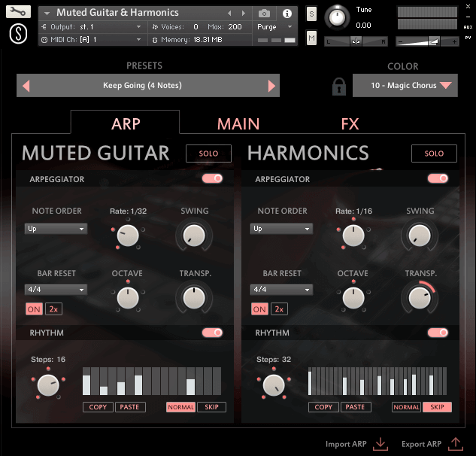Switch to the MAIN tab
Viewport: 476px width, 456px height.
(238, 124)
